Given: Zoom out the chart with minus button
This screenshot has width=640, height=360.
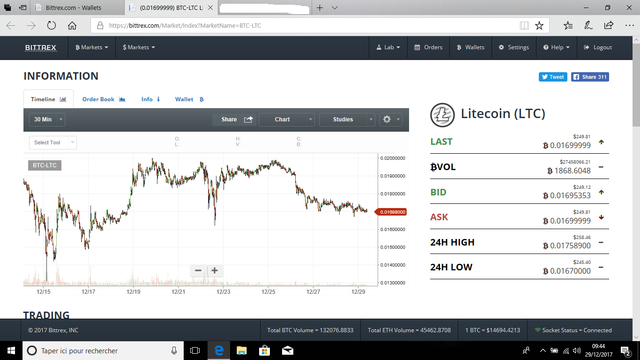Looking at the screenshot, I should 198,270.
